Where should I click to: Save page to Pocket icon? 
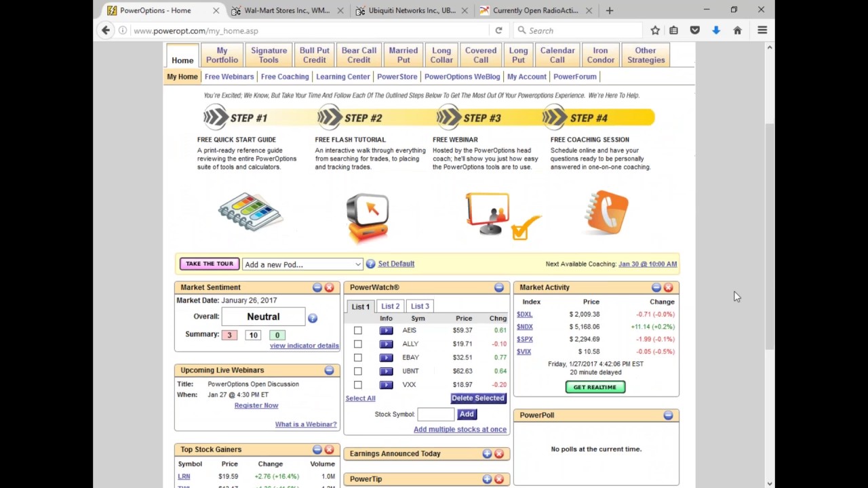click(x=695, y=30)
